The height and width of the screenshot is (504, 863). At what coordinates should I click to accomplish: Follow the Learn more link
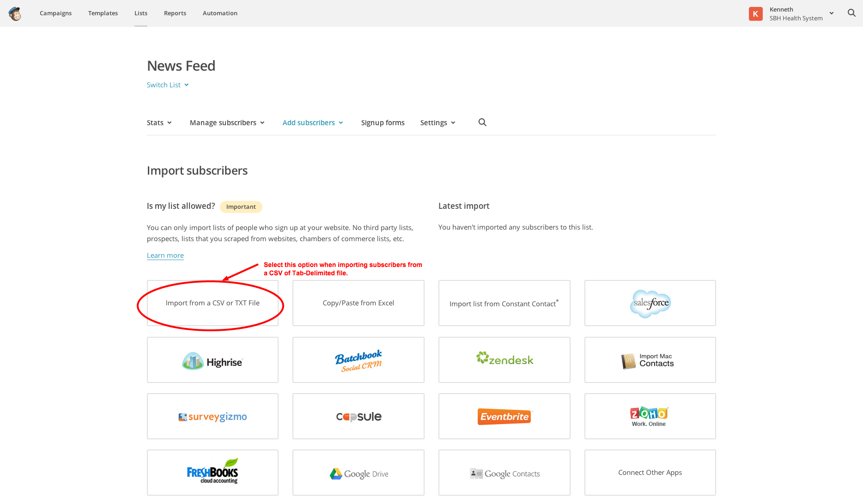pyautogui.click(x=165, y=255)
